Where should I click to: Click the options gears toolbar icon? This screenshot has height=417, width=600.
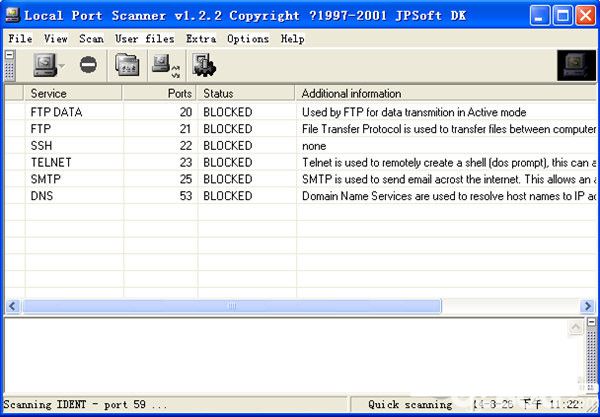pos(204,65)
